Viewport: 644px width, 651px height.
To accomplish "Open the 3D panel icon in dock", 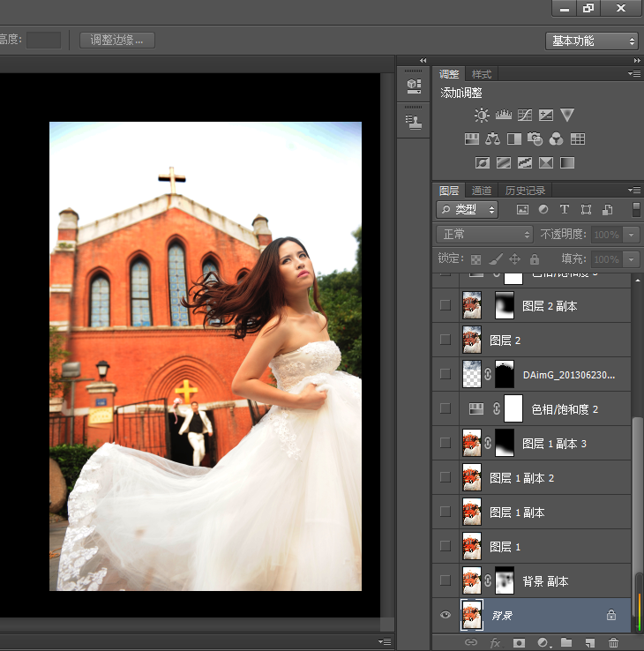I will coord(414,86).
